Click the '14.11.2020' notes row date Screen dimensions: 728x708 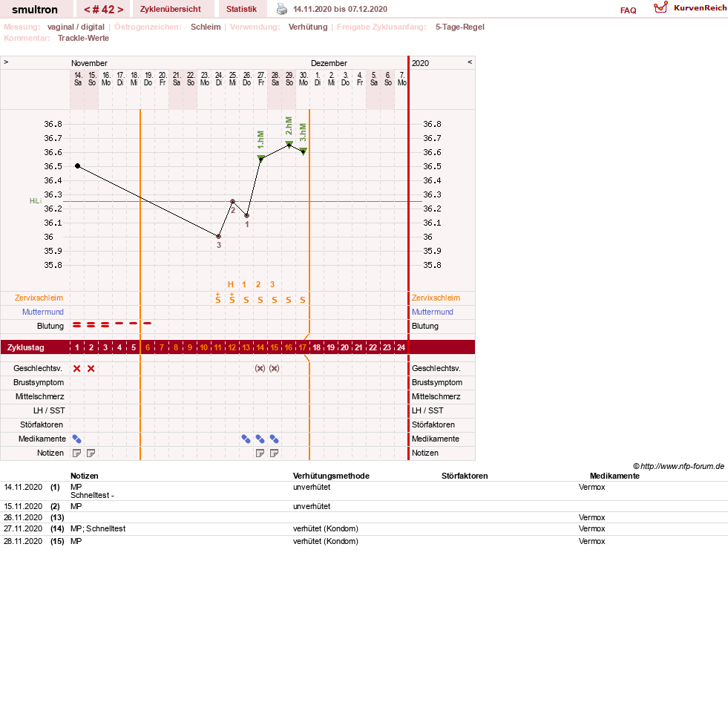coord(23,487)
